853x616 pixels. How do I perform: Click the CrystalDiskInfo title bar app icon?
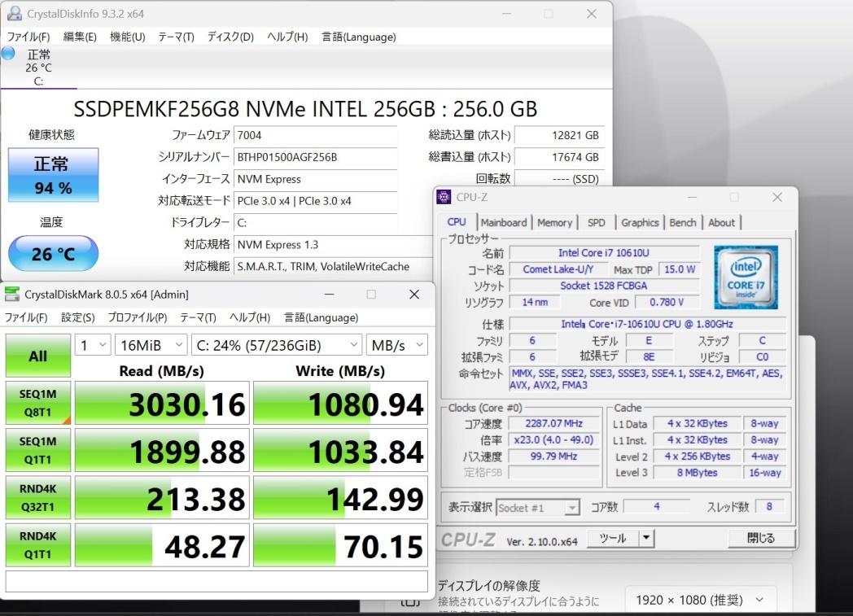coord(15,14)
